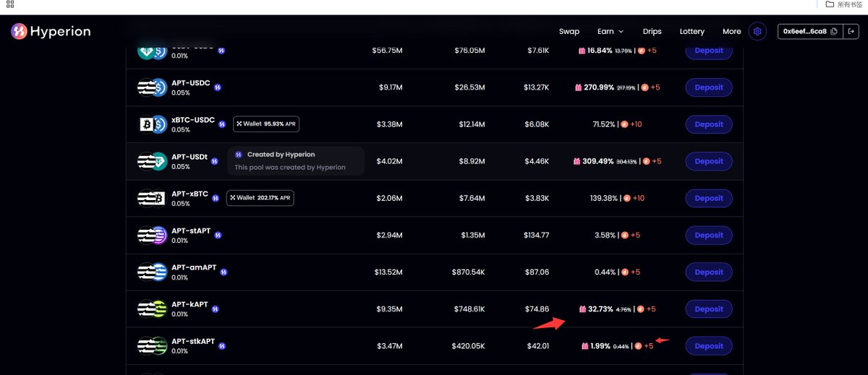The width and height of the screenshot is (868, 375).
Task: Deposit into xBTC-USDC pool
Action: (709, 124)
